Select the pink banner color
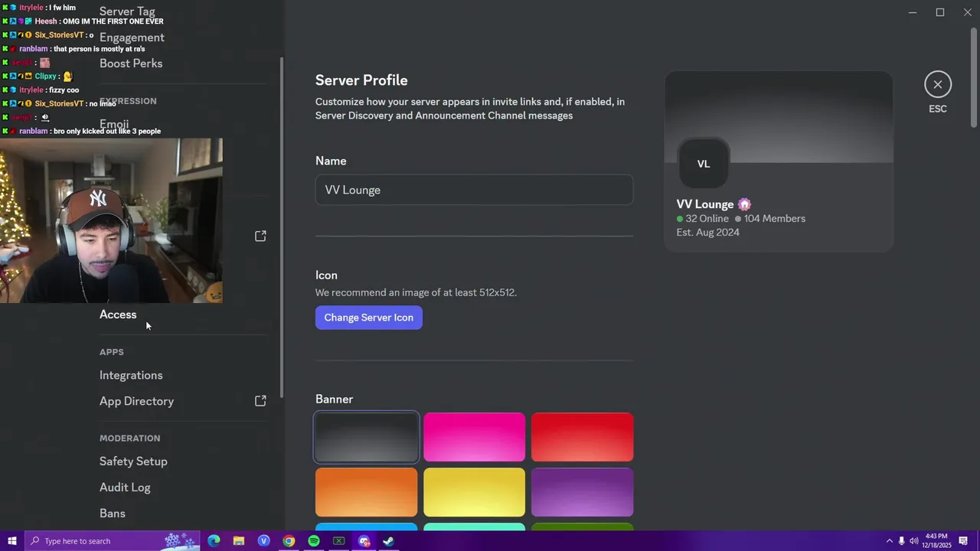 pyautogui.click(x=474, y=437)
